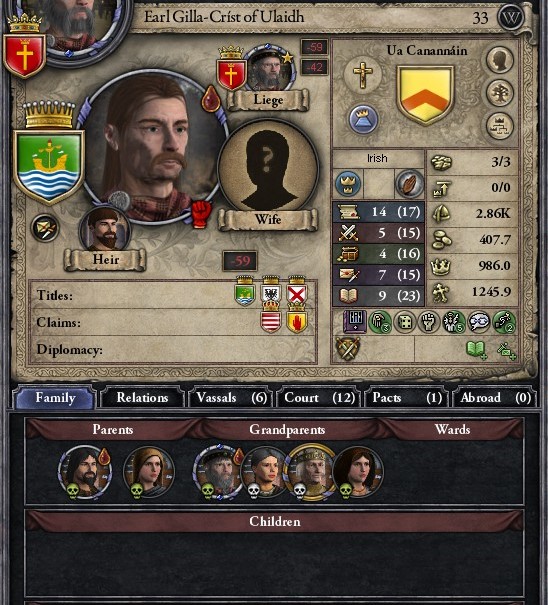The height and width of the screenshot is (605, 548).
Task: Open the realm tree laws icon
Action: pos(499,126)
